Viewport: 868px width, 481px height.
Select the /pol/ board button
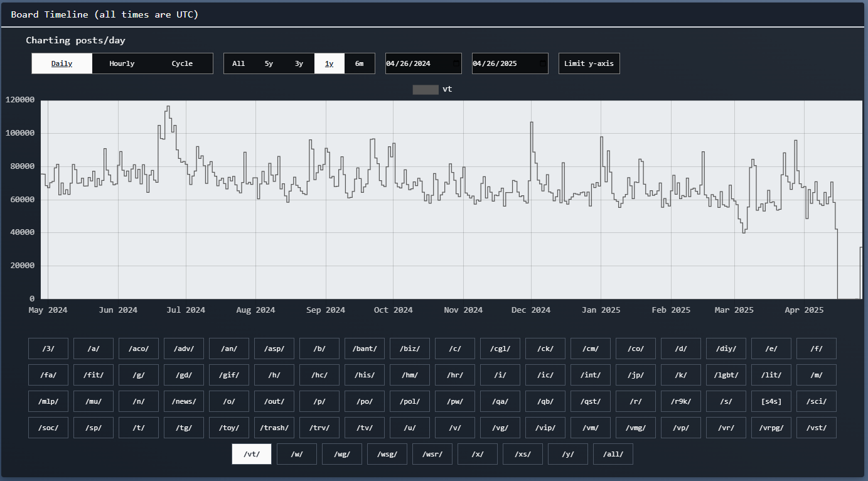coord(410,401)
